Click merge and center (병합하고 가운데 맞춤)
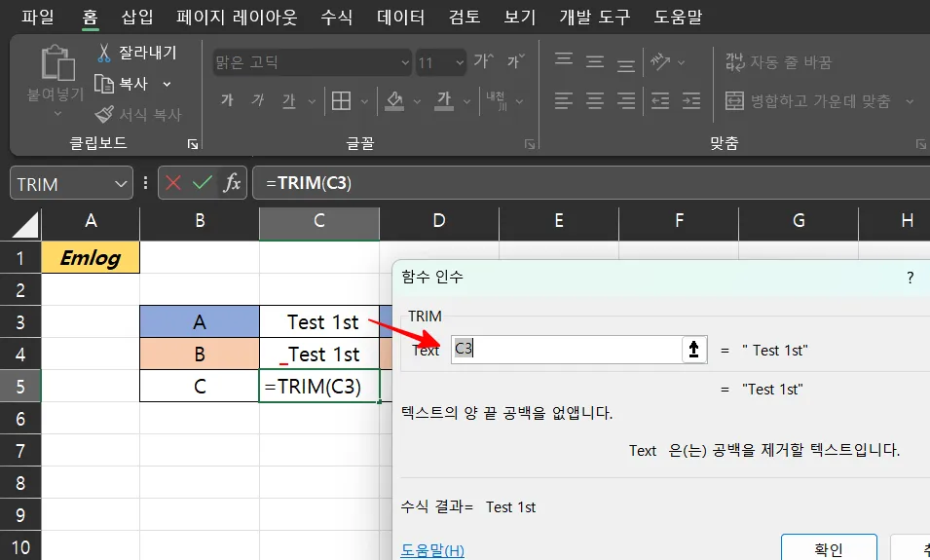The height and width of the screenshot is (560, 930). [808, 101]
